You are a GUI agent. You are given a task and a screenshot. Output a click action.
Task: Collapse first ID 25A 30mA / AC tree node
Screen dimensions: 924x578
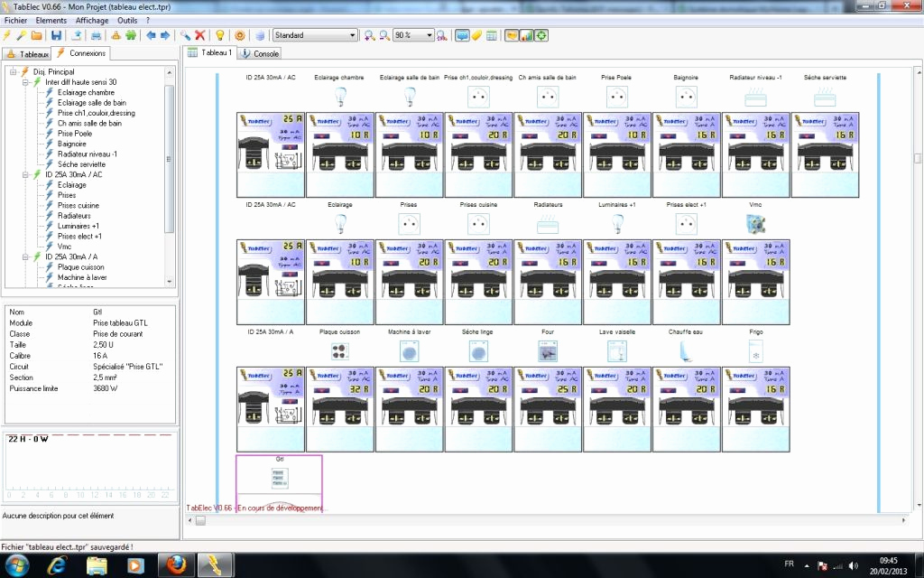point(26,174)
